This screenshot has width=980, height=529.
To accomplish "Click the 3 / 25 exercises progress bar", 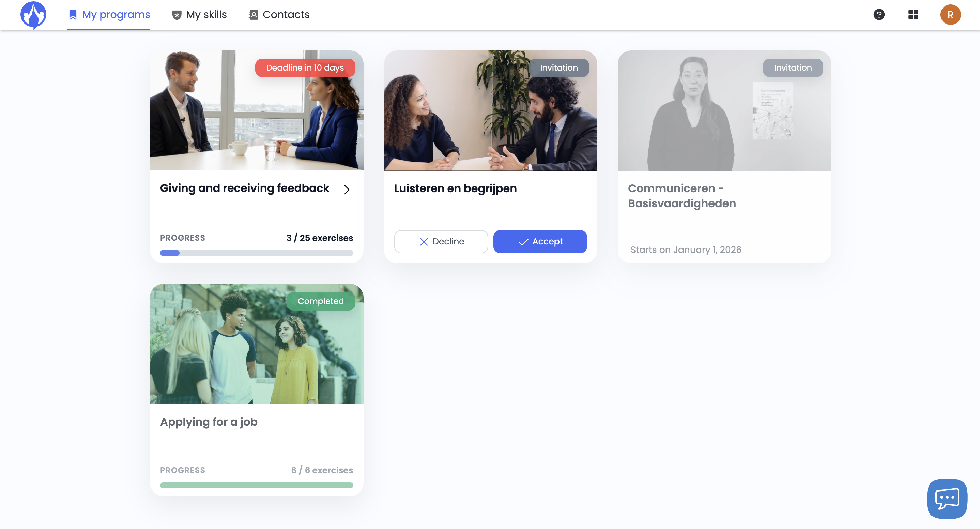I will [x=256, y=253].
